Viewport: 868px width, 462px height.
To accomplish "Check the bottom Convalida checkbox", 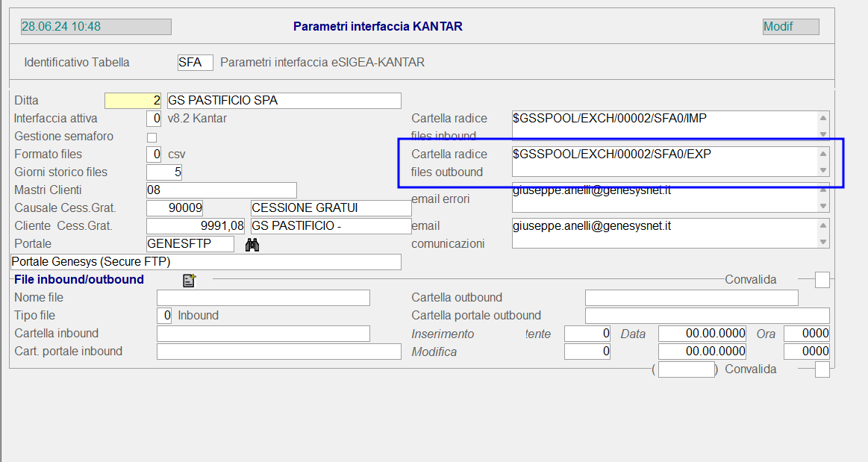I will [x=822, y=369].
